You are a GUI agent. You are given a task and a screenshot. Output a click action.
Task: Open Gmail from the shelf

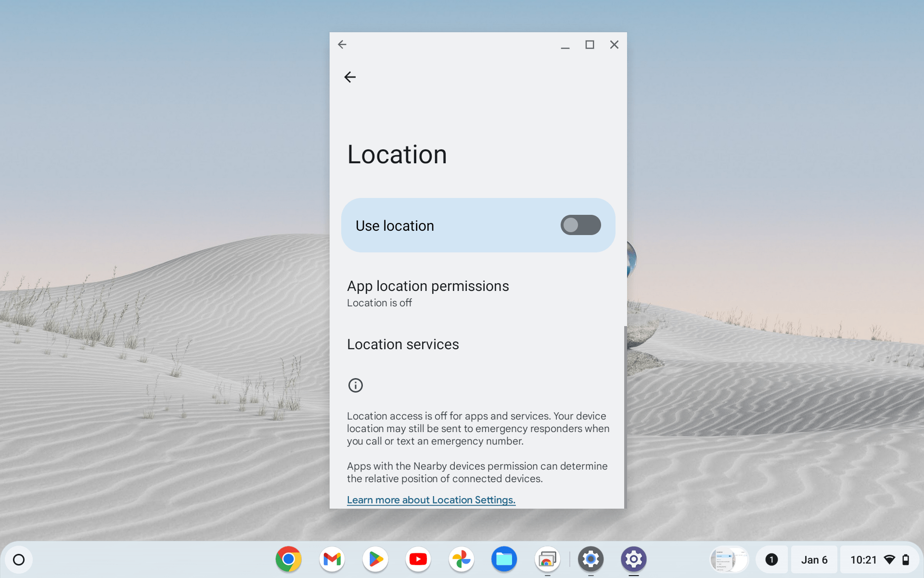(332, 559)
